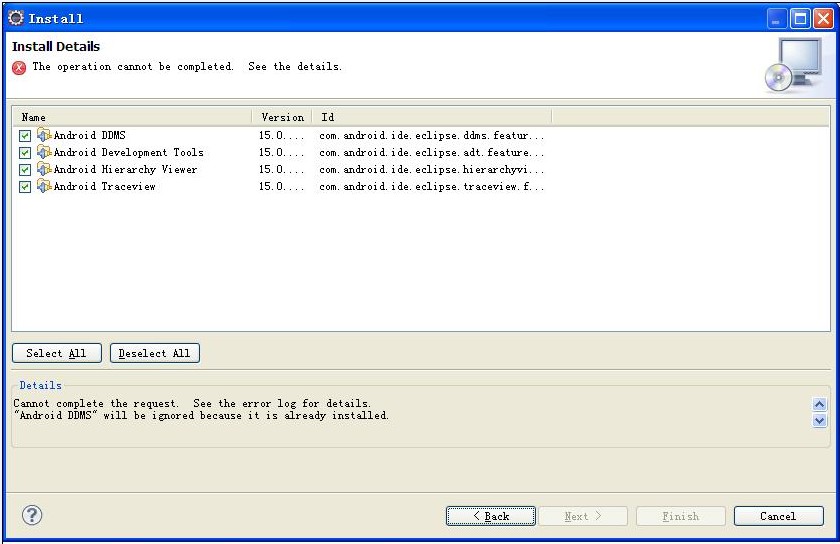Click the red error icon in header
This screenshot has height=544, width=840.
[19, 68]
